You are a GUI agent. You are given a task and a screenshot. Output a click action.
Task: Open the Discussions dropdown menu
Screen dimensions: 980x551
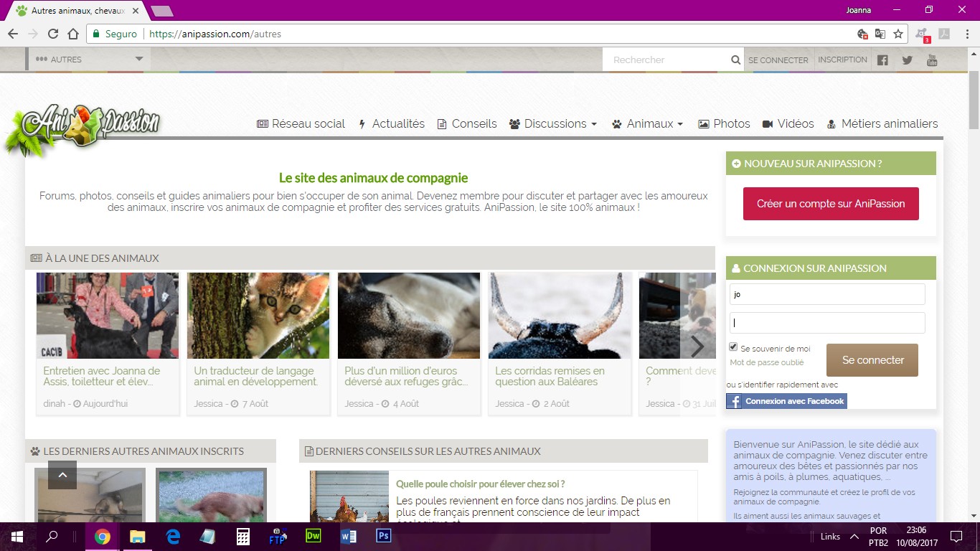(553, 123)
